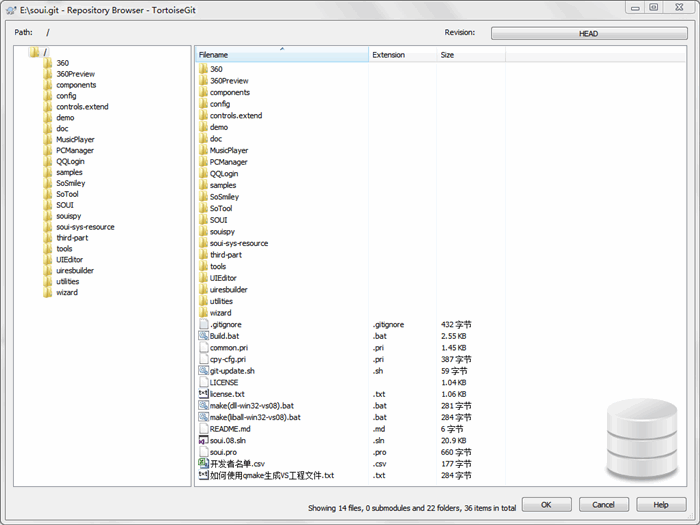The height and width of the screenshot is (525, 700).
Task: Click the UIEditor folder icon in tree
Action: coord(48,259)
